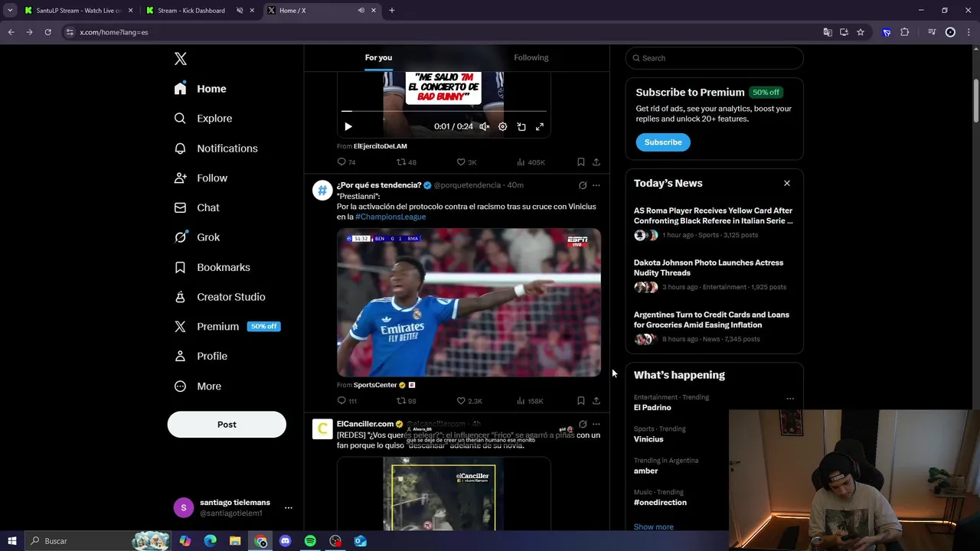Click the X Search field
This screenshot has width=980, height=551.
[714, 58]
